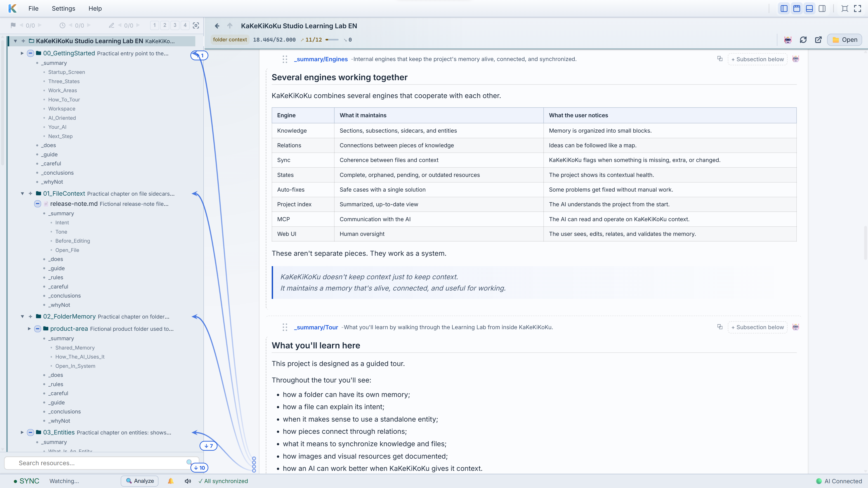Screen dimensions: 868x488
Task: Click the Open folder button
Action: pyautogui.click(x=844, y=40)
